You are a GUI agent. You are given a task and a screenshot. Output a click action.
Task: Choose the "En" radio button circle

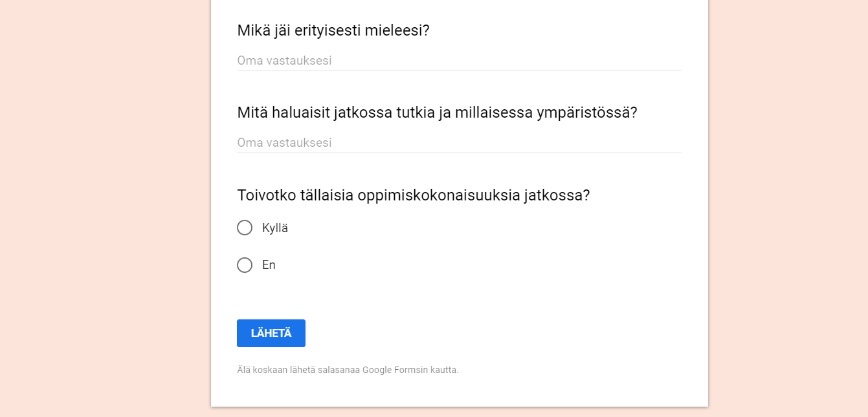coord(245,265)
